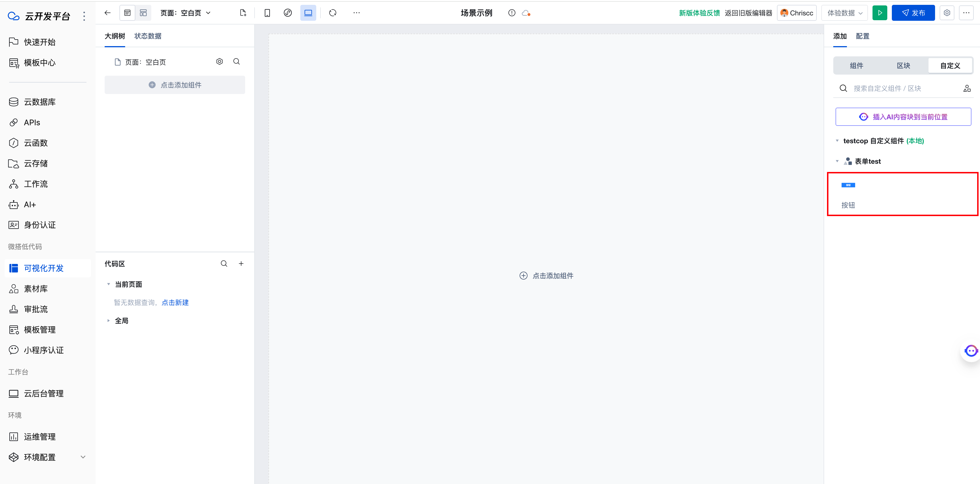Collapse the 表单test component group
The height and width of the screenshot is (484, 980).
click(837, 161)
